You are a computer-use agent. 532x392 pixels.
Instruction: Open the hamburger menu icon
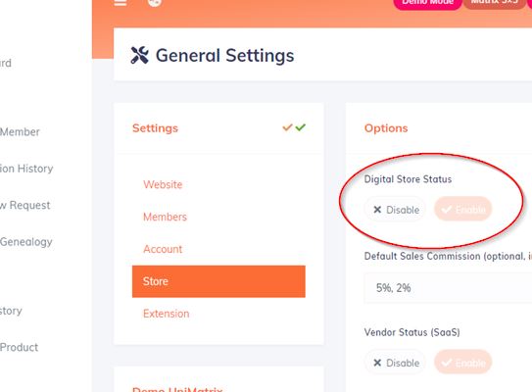121,3
